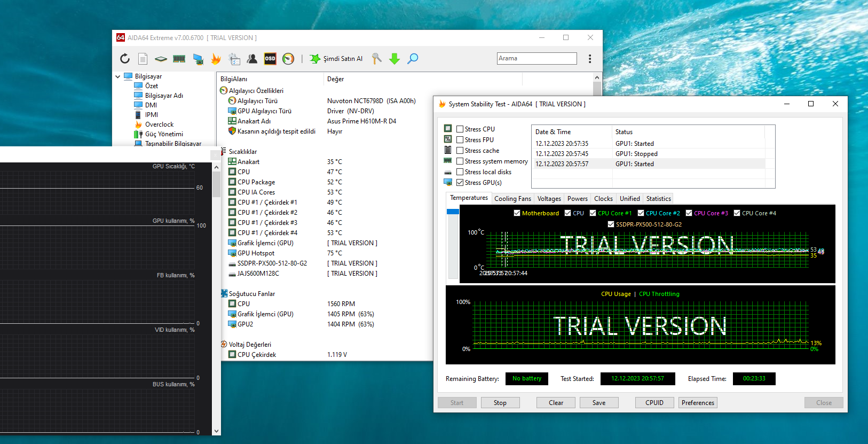The height and width of the screenshot is (444, 868).
Task: Click the magnifier search icon in toolbar
Action: click(x=413, y=59)
